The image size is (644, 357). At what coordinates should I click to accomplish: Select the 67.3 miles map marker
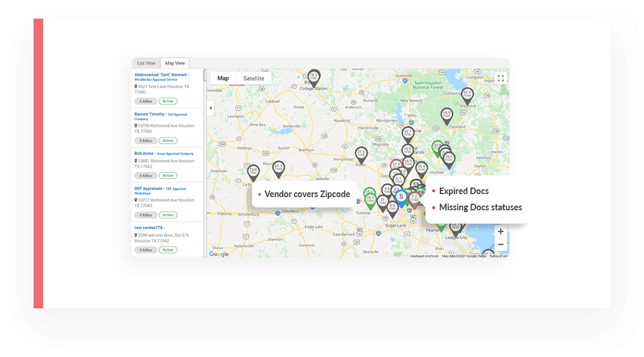(x=278, y=168)
